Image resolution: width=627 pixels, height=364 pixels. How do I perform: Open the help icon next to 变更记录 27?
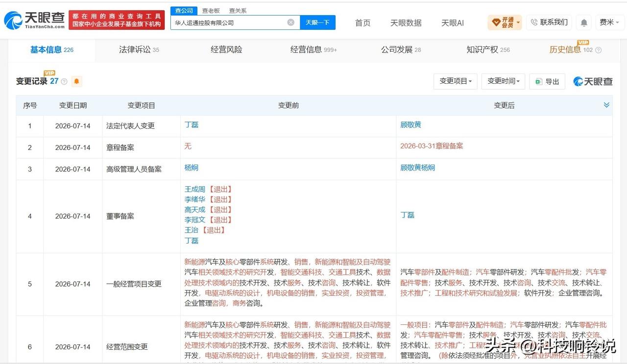pyautogui.click(x=64, y=82)
